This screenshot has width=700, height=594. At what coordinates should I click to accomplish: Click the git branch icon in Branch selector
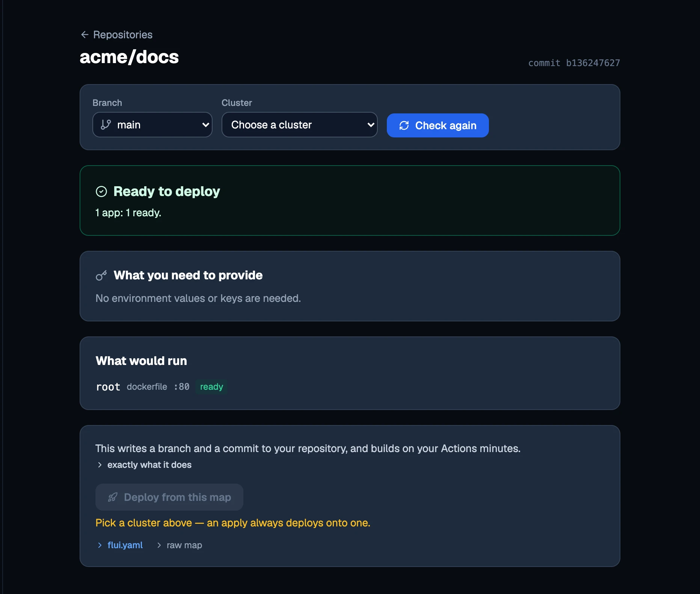[x=106, y=125]
